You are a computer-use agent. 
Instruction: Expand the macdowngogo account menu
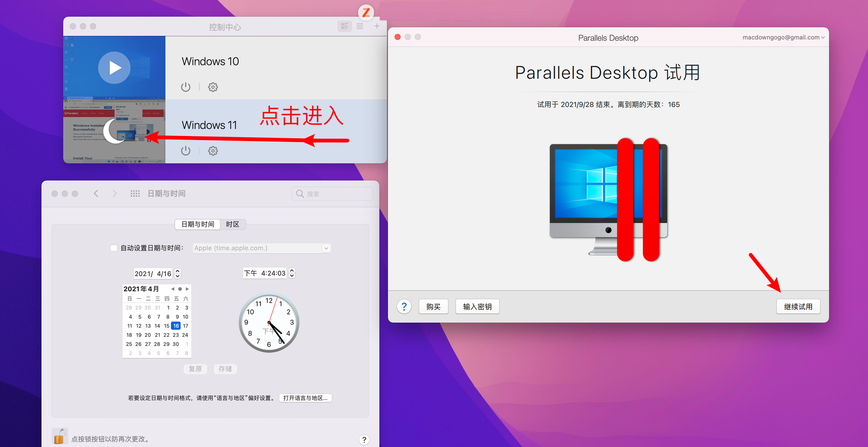coord(783,37)
